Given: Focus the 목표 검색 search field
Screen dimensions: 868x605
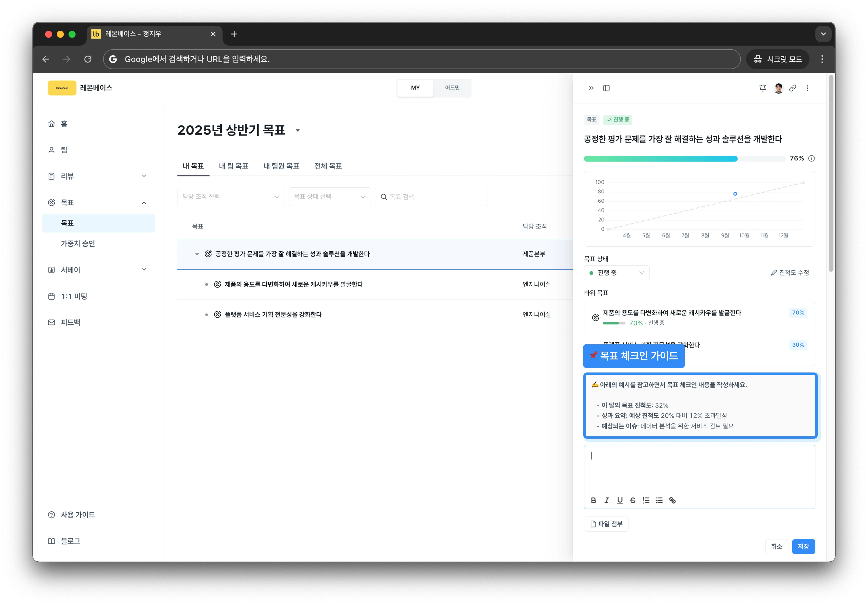Looking at the screenshot, I should click(x=431, y=197).
